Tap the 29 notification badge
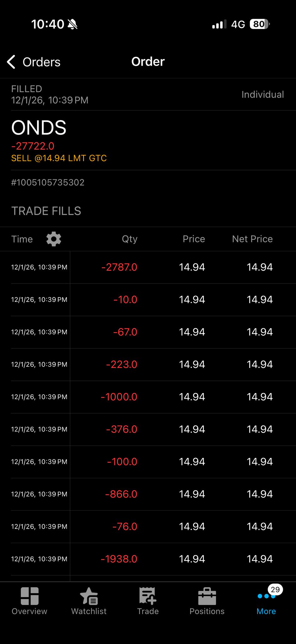 275,590
